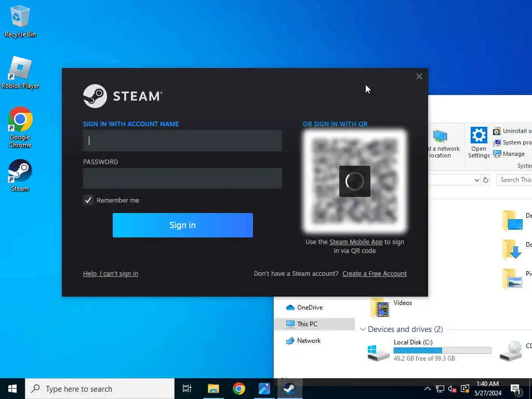
Task: Select Local Disk (C:) drive
Action: 429,351
